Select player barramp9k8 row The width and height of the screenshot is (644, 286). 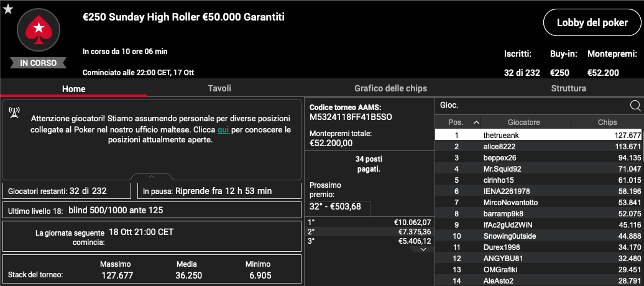tap(539, 213)
